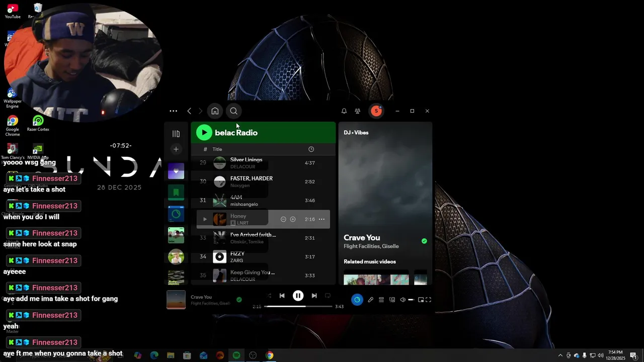
Task: Open Razer Cortex desktop shortcut
Action: point(38,123)
